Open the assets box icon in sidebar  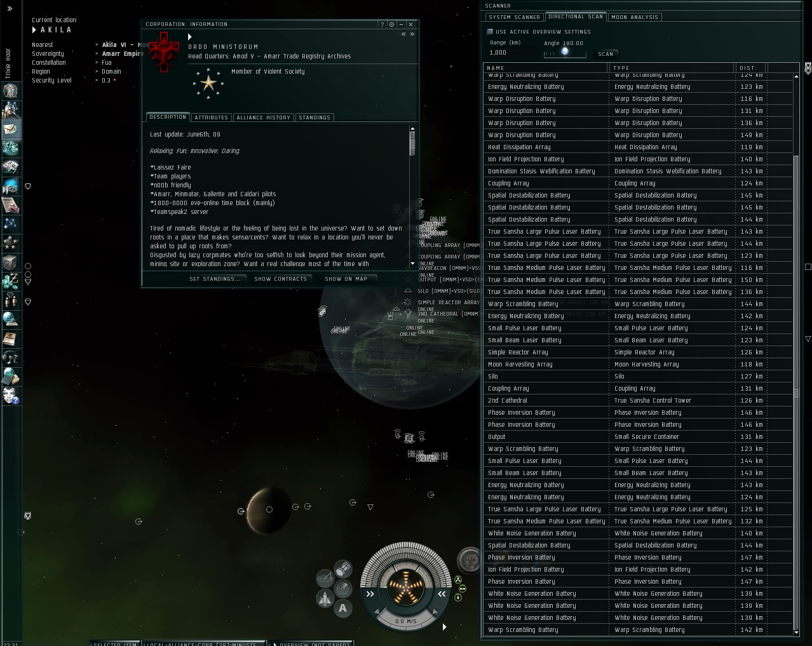pos(10,262)
